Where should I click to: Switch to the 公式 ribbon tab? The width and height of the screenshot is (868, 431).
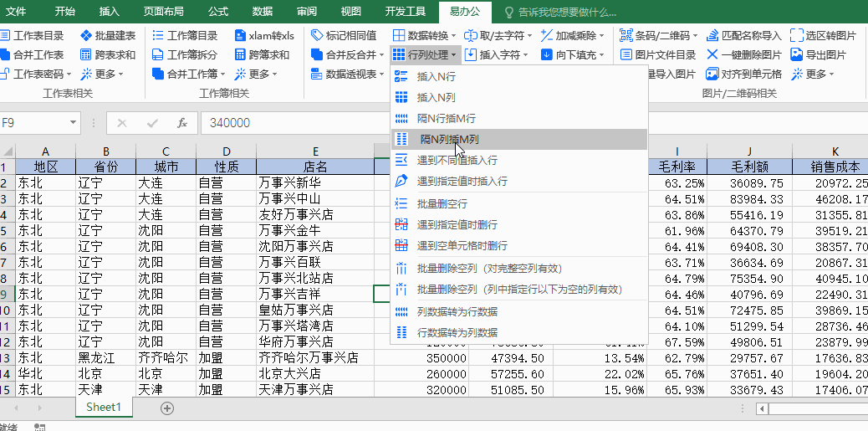(218, 12)
